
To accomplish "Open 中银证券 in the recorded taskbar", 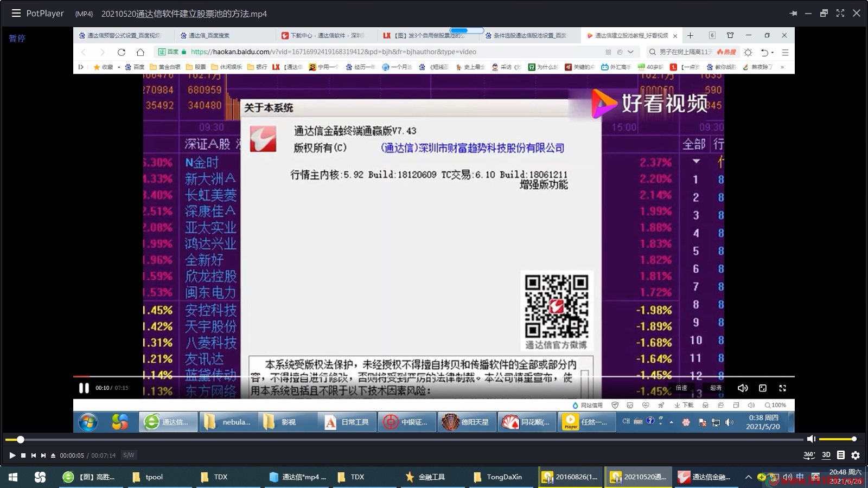I will coord(406,422).
